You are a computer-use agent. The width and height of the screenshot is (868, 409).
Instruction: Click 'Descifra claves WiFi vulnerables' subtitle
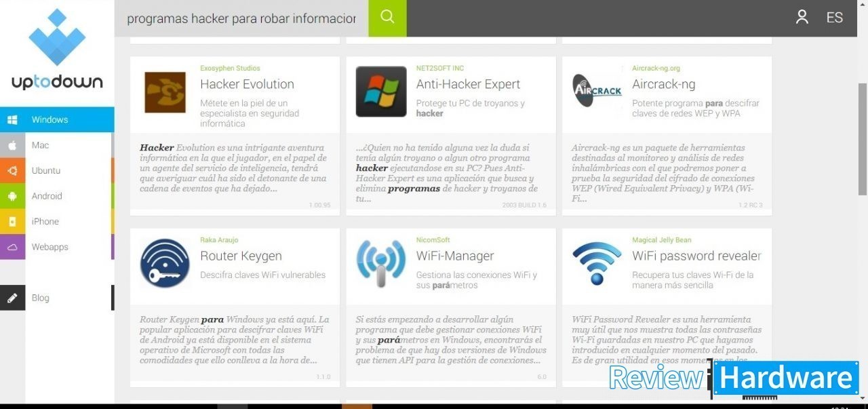tap(262, 275)
